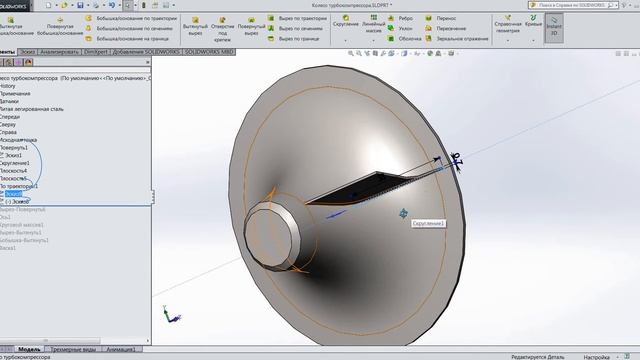Image resolution: width=640 pixels, height=360 pixels.
Task: Select Вырез по сечениям
Action: point(296,29)
